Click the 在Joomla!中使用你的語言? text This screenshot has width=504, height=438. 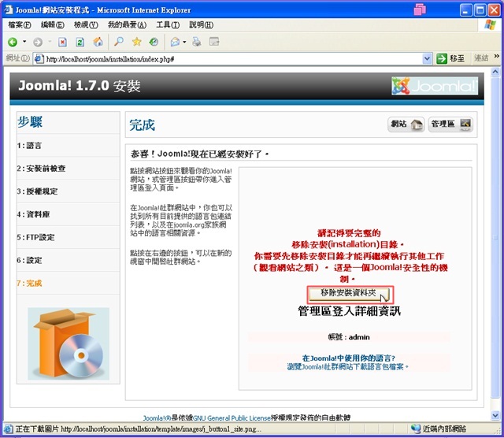point(348,358)
